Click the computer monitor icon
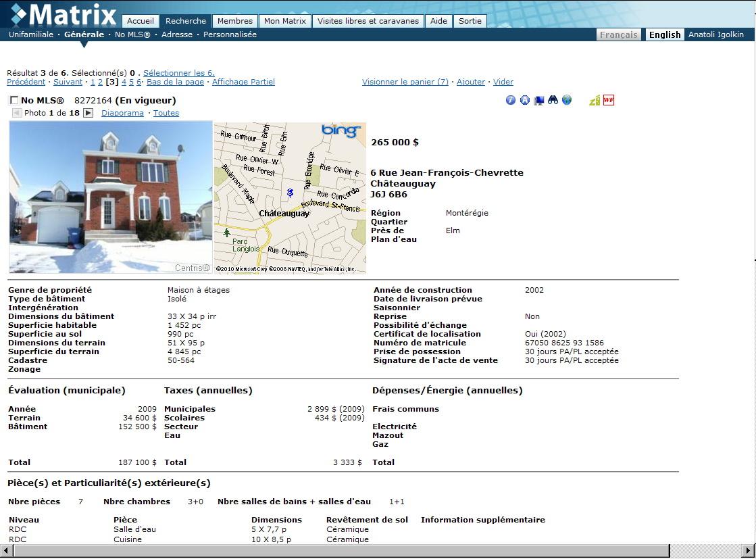This screenshot has height=559, width=756. coord(538,100)
